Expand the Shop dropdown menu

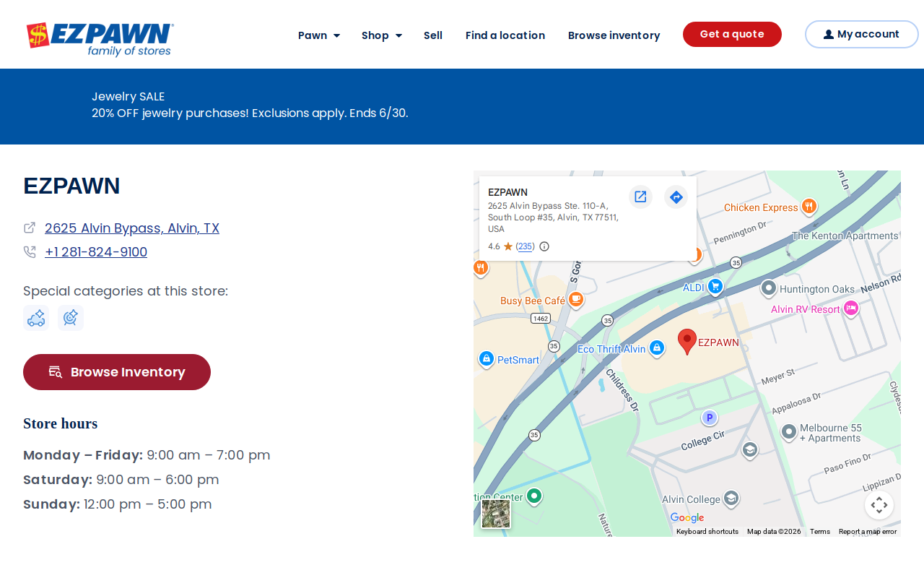[x=382, y=35]
